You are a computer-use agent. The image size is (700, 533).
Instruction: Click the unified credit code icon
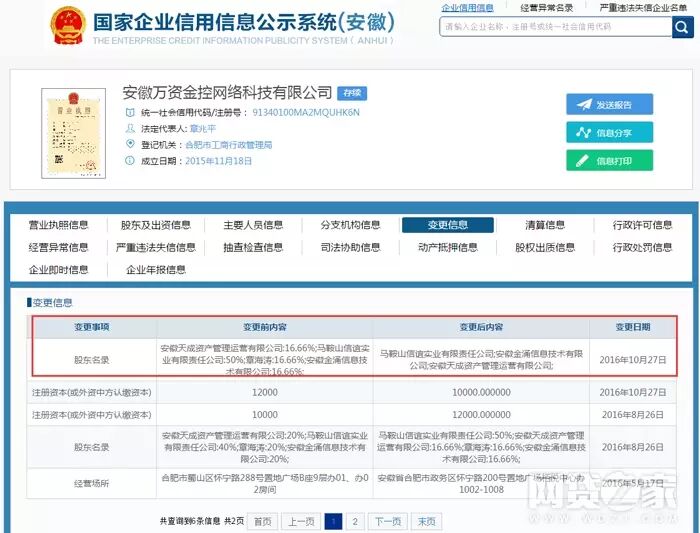click(x=129, y=112)
